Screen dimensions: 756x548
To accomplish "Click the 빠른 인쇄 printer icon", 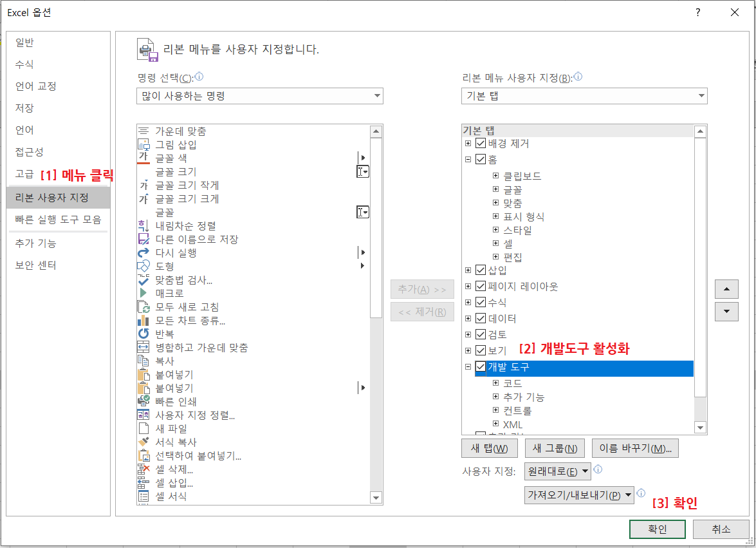I will tap(143, 401).
